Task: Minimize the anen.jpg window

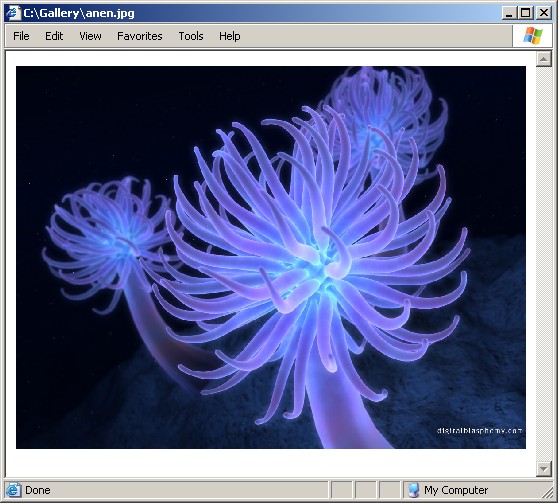Action: (x=509, y=13)
